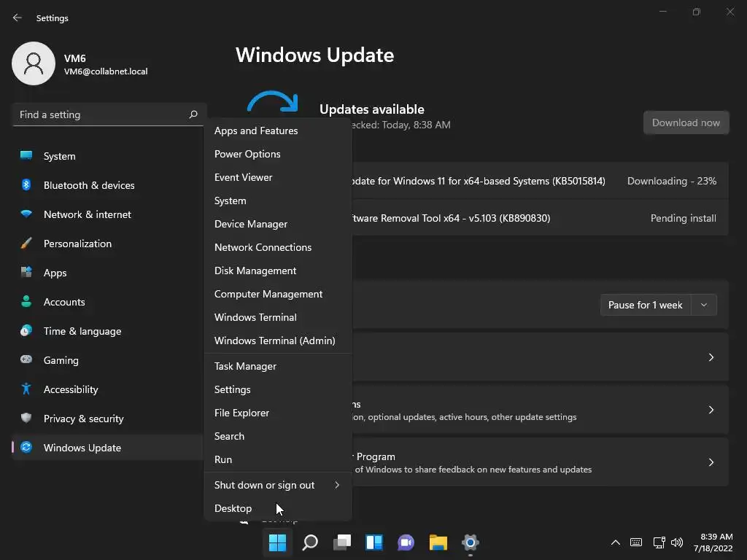This screenshot has width=747, height=560.
Task: Open Network Connections menu entry
Action: point(278,247)
